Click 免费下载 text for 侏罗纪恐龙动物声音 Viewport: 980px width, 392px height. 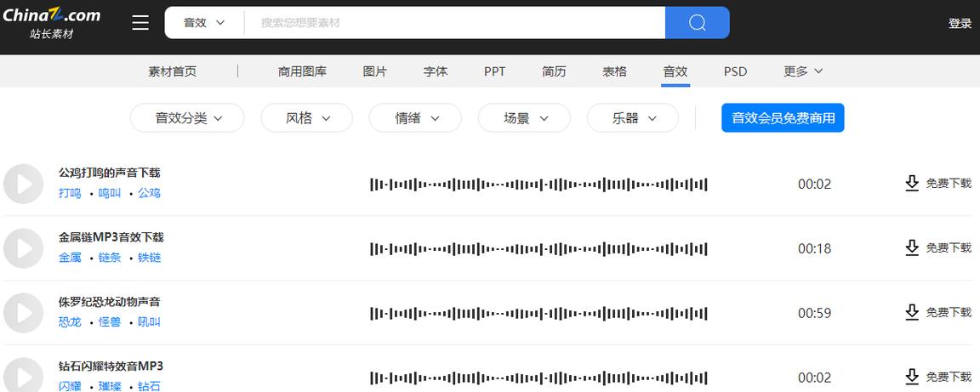[x=949, y=312]
